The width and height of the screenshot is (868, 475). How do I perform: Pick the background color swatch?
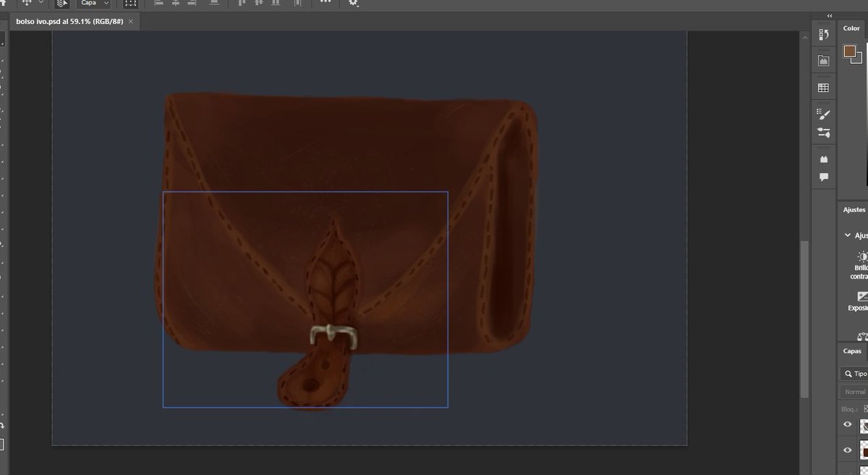click(x=859, y=59)
